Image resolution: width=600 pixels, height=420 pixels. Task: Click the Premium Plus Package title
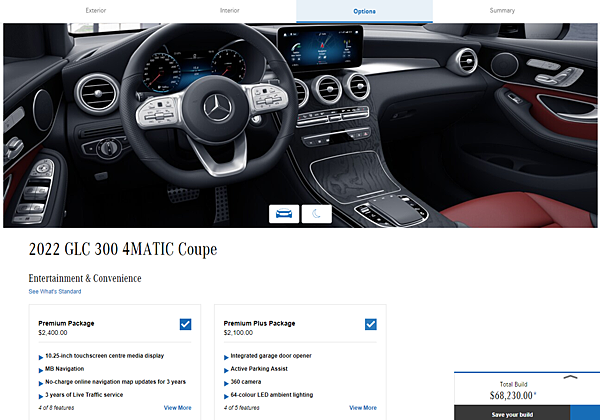[x=259, y=323]
